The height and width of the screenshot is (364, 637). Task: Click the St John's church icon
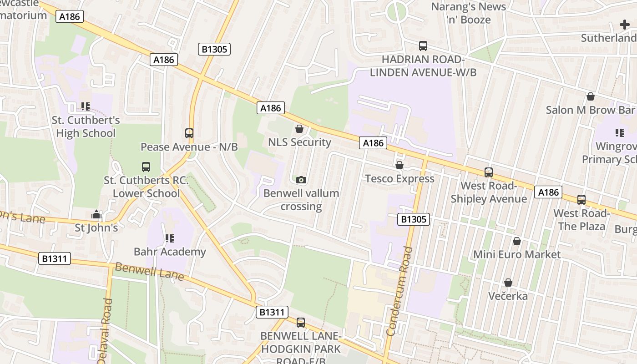tap(96, 214)
